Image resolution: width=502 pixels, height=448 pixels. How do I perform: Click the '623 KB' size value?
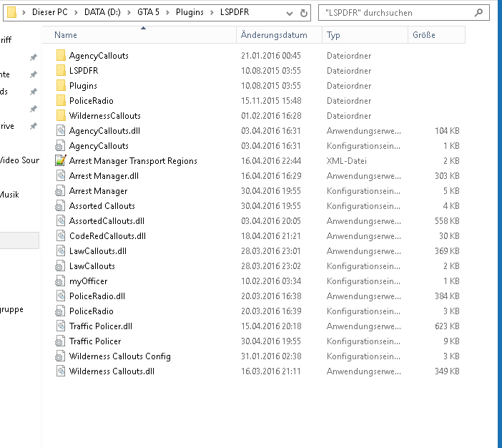pos(447,326)
